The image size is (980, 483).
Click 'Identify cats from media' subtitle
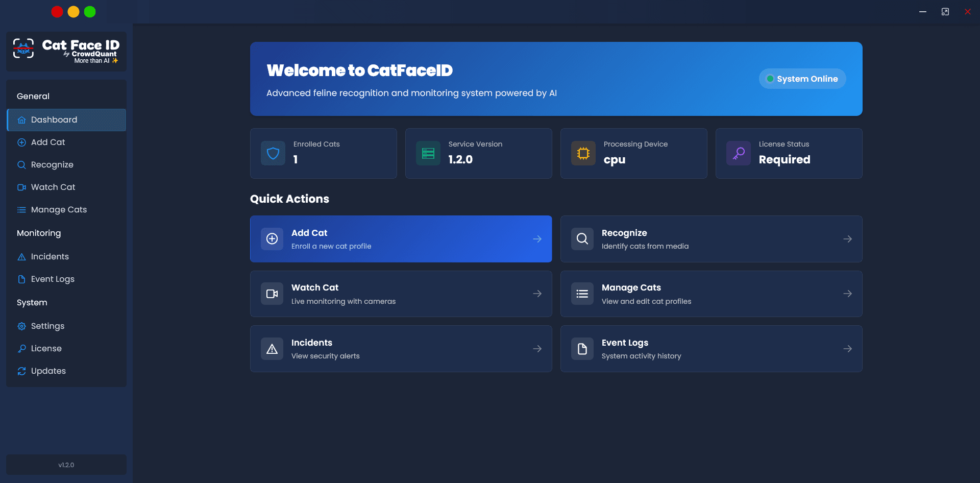pos(645,247)
